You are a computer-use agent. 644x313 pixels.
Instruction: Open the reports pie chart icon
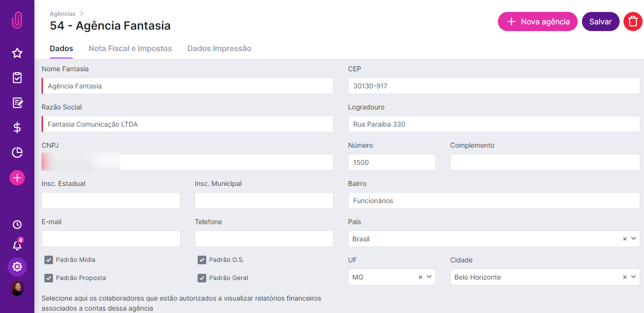pos(17,152)
